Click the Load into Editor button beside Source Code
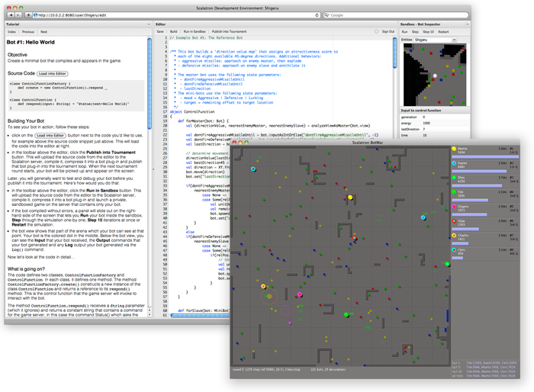Image resolution: width=534 pixels, height=392 pixels. (53, 73)
